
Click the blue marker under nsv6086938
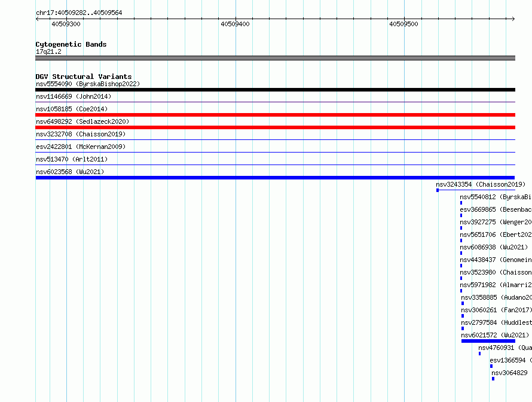[x=461, y=253]
